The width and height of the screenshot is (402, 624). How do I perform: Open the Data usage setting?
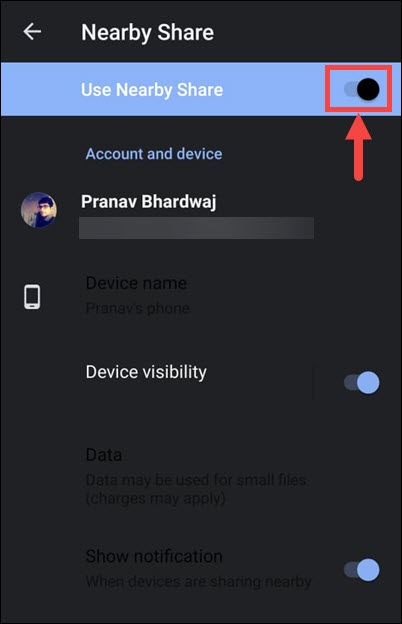tap(201, 476)
